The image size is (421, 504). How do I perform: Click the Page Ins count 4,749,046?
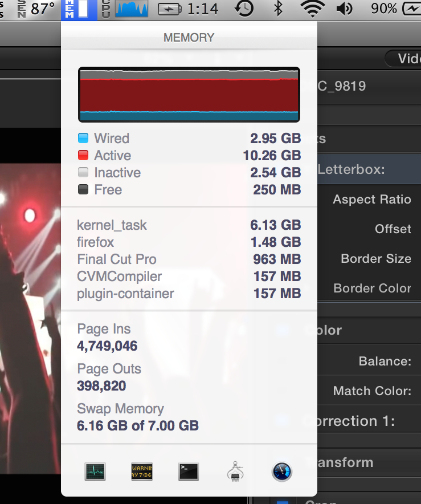(107, 346)
